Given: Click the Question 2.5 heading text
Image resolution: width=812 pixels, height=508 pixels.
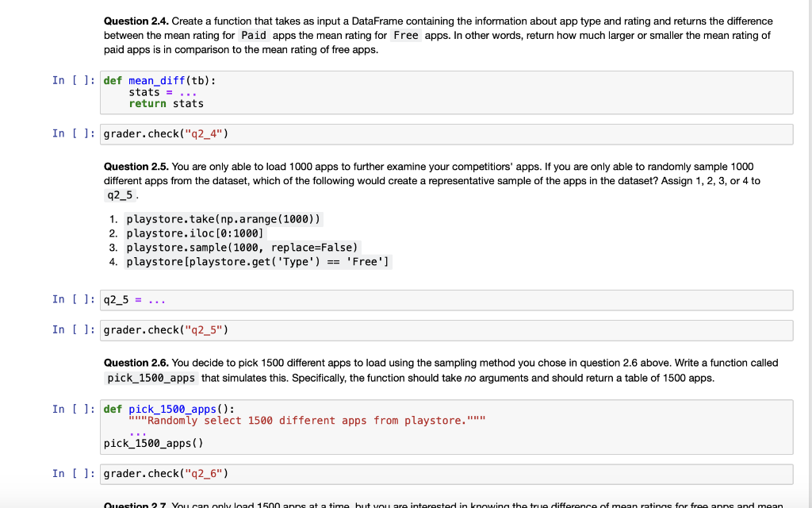Looking at the screenshot, I should tap(136, 167).
